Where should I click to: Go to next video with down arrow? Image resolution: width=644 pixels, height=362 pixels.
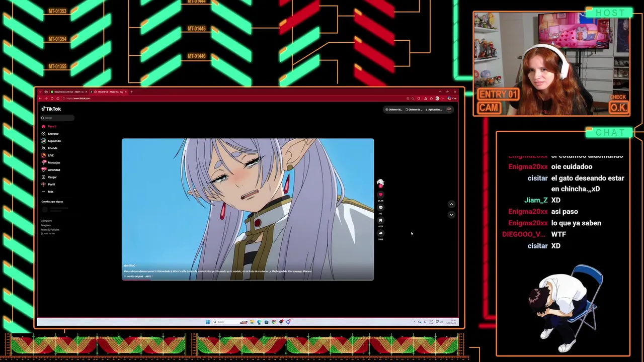pyautogui.click(x=451, y=215)
